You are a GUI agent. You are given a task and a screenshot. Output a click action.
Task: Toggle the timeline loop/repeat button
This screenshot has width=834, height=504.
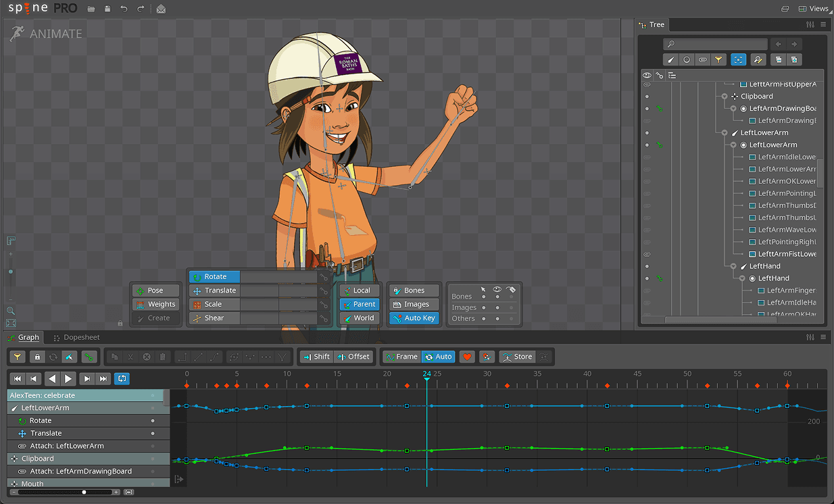[122, 379]
